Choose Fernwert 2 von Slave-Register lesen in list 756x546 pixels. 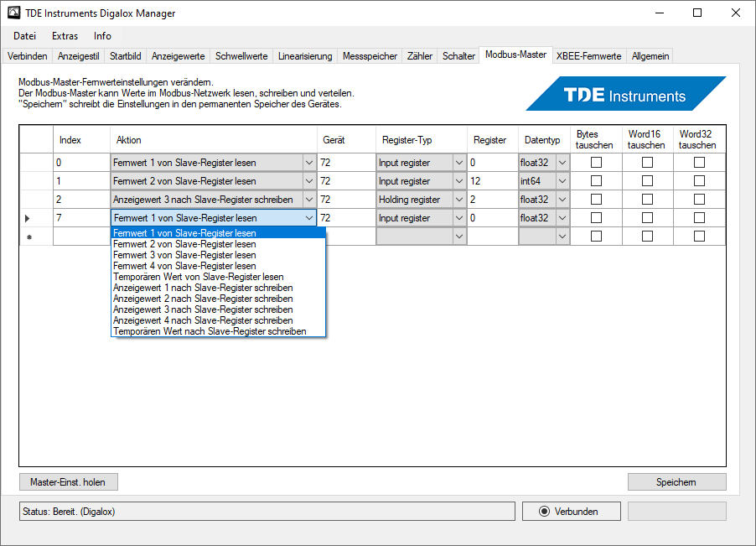(219, 244)
